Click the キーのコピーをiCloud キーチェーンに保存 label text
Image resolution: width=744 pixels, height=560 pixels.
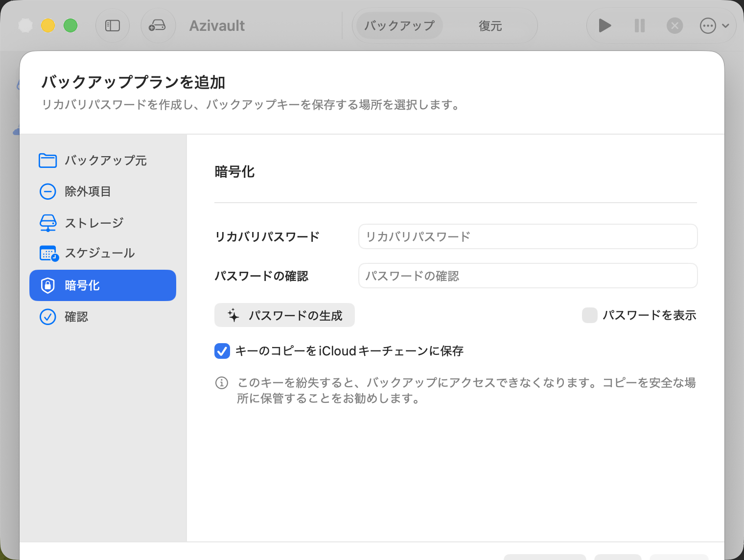tap(349, 351)
